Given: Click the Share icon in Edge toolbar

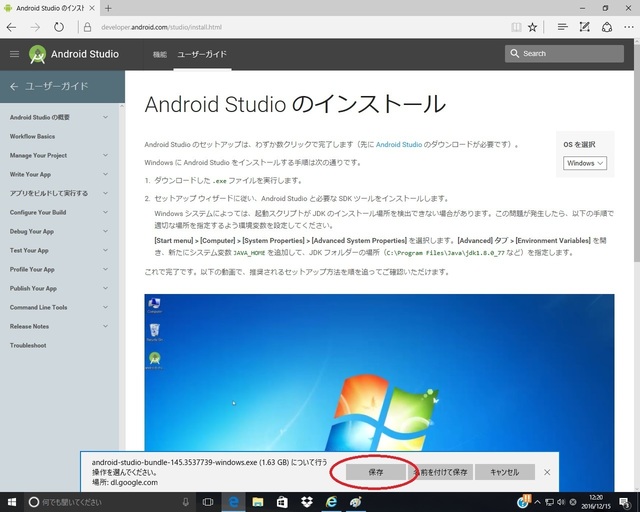Looking at the screenshot, I should pos(607,27).
